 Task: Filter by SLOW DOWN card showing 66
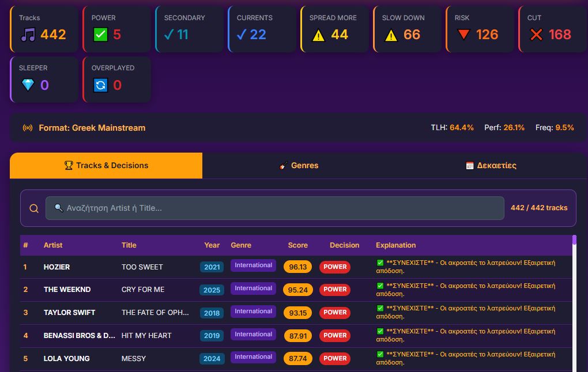(x=408, y=29)
